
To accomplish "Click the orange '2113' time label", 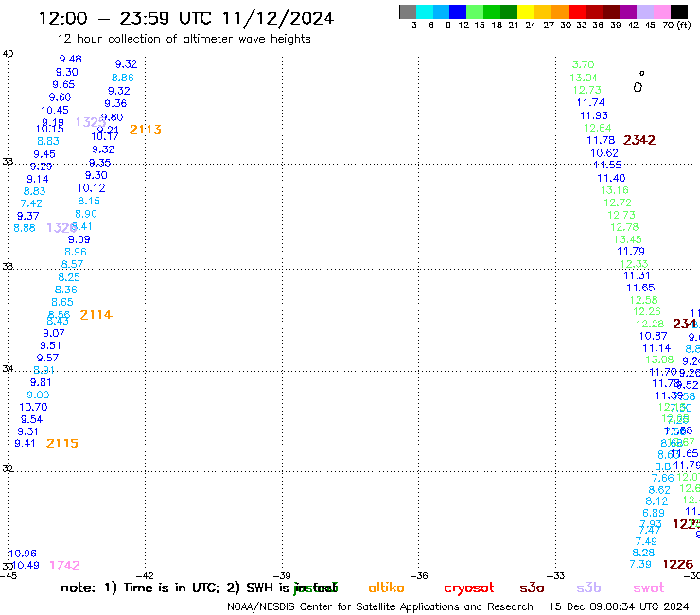I will (x=146, y=130).
